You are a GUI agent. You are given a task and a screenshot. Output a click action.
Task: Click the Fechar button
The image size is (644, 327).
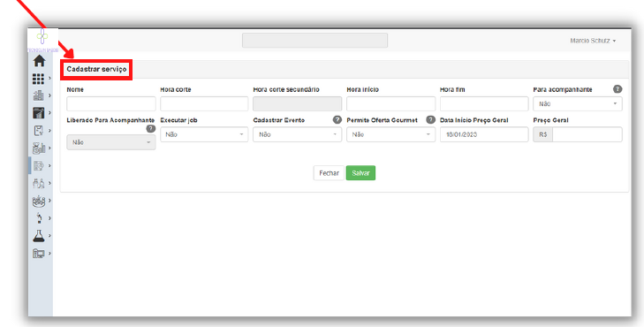point(329,173)
